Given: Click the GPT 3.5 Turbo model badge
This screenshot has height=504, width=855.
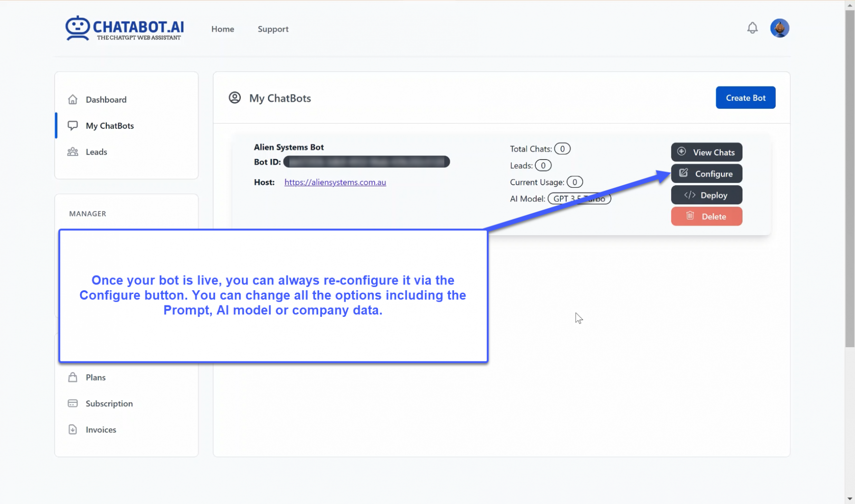Looking at the screenshot, I should (x=579, y=199).
